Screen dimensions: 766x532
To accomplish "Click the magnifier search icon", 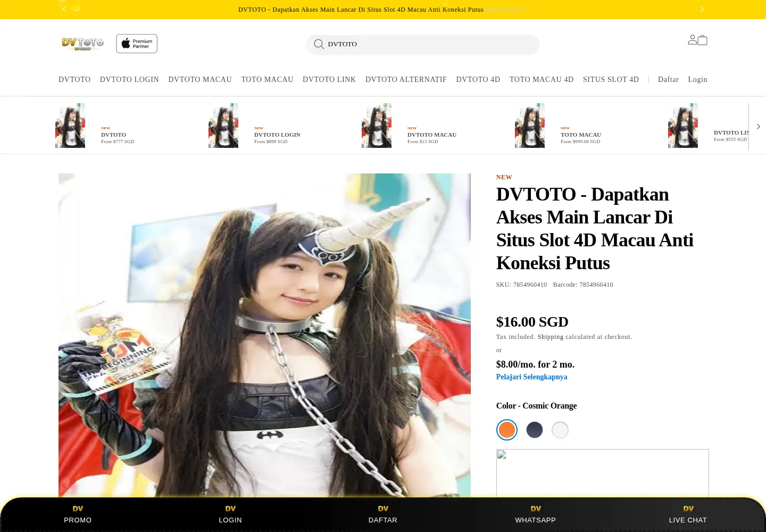I will 319,44.
